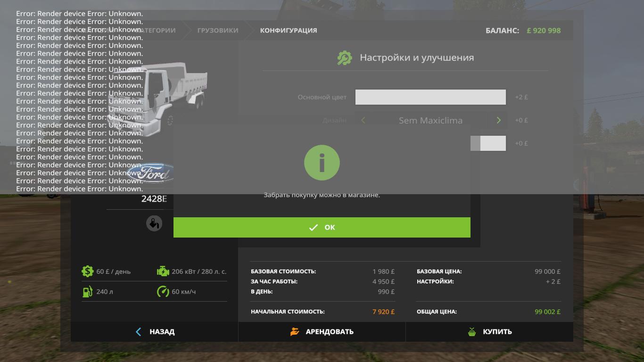This screenshot has height=362, width=644.
Task: Switch to the ГРУЗОВИКИ breadcrumb tab
Action: [x=218, y=30]
